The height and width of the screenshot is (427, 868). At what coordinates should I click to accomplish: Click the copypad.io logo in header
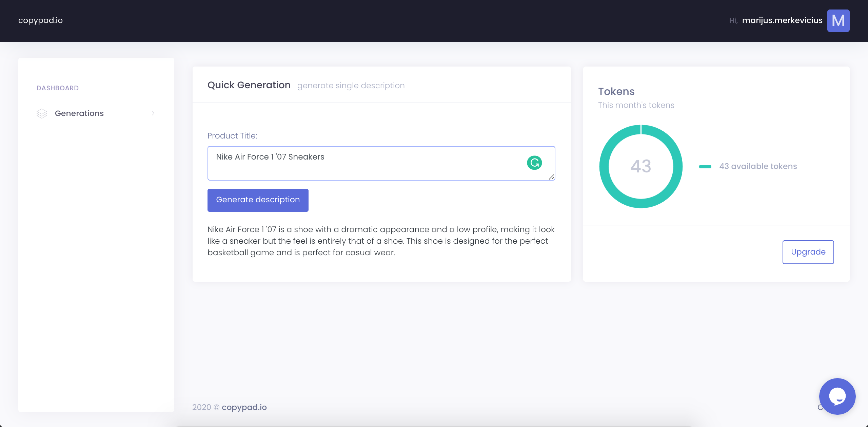point(40,20)
